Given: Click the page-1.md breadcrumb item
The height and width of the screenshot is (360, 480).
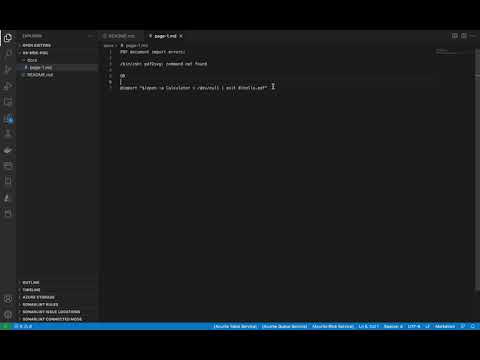Looking at the screenshot, I should point(134,45).
